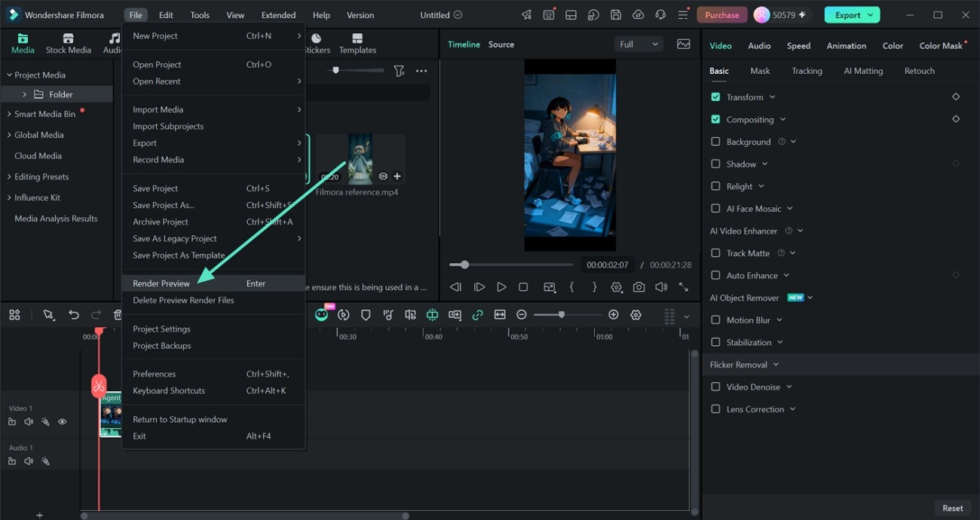Expand Editing Presets section
The height and width of the screenshot is (520, 980).
(9, 177)
